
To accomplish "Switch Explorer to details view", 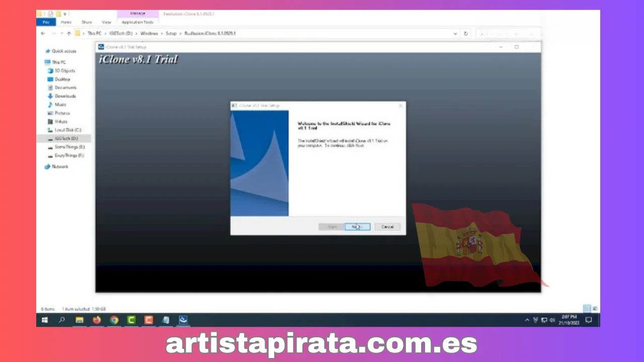I will (587, 308).
